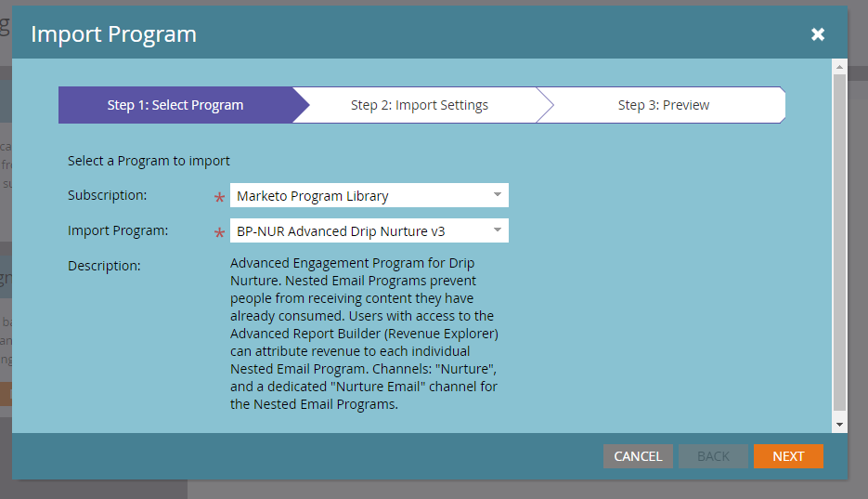Go to Step 2: Import Settings

[419, 105]
